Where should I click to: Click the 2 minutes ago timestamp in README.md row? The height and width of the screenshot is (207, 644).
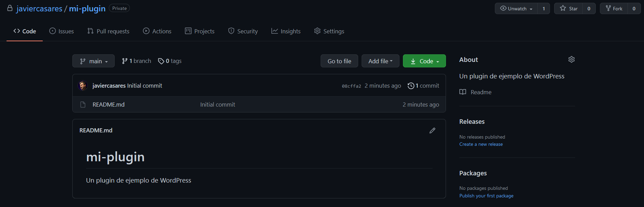421,105
